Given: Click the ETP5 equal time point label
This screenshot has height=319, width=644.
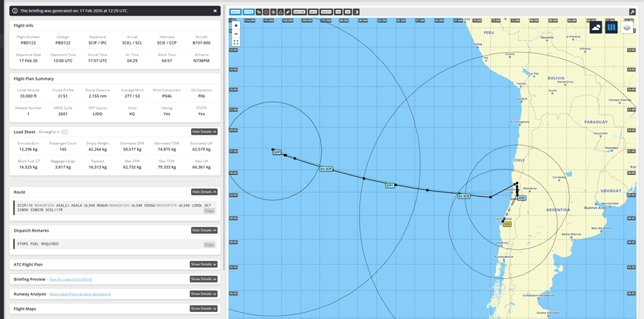Looking at the screenshot, I should 390,186.
